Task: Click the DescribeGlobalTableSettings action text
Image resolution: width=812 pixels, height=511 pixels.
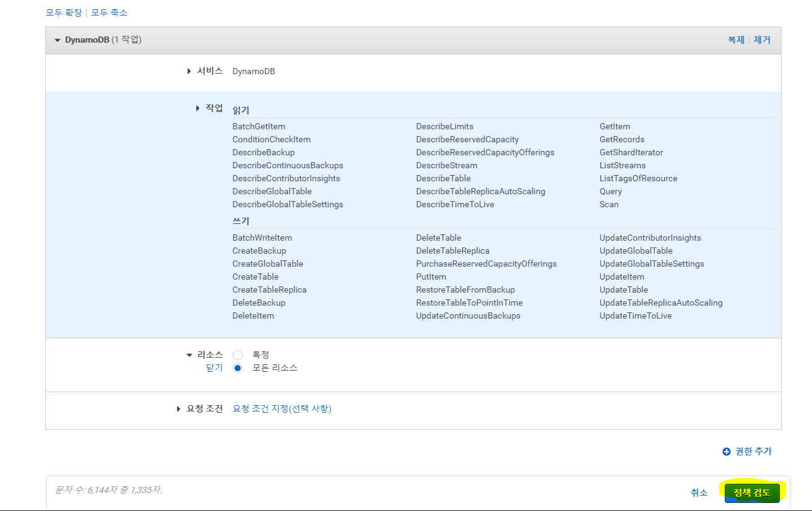Action: 288,204
